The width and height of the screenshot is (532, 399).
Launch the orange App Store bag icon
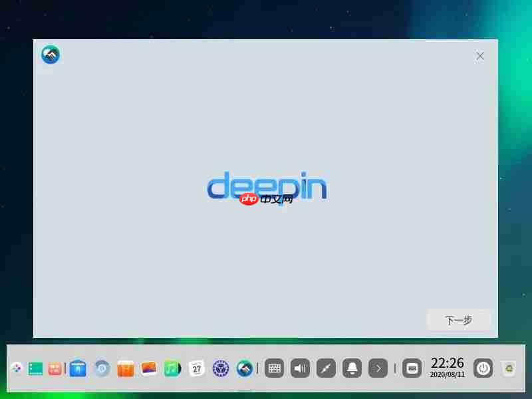[x=126, y=368]
